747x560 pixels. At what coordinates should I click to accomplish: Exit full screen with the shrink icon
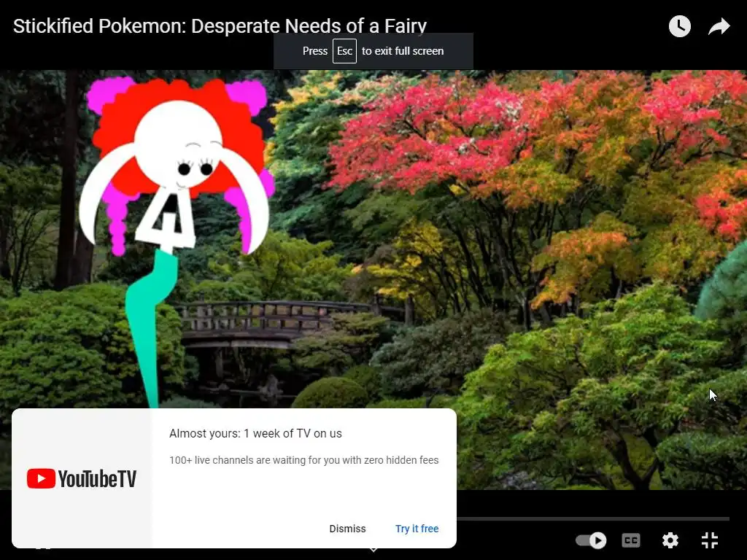(710, 540)
